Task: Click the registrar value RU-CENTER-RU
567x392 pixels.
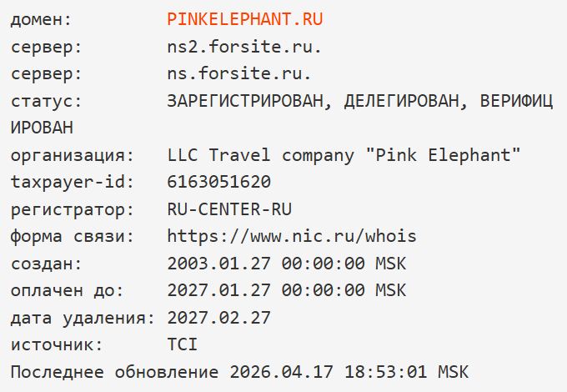Action: (229, 209)
